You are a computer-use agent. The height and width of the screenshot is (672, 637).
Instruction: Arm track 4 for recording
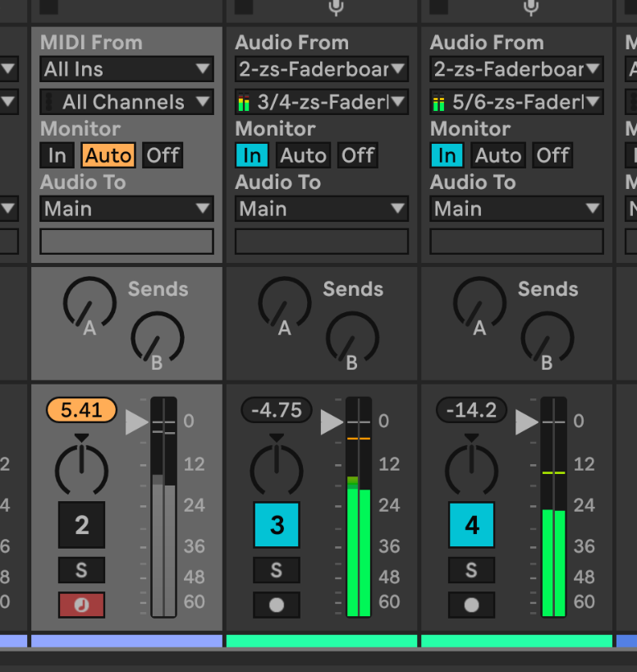(x=471, y=605)
